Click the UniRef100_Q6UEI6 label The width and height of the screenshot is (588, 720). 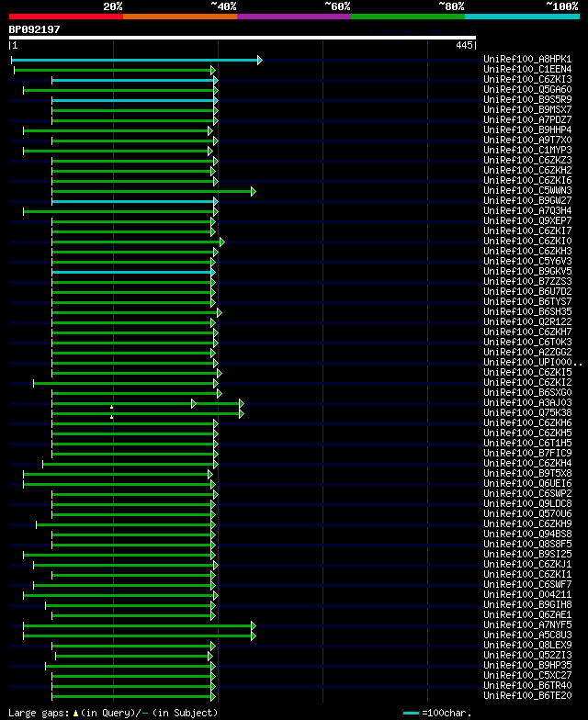click(527, 483)
